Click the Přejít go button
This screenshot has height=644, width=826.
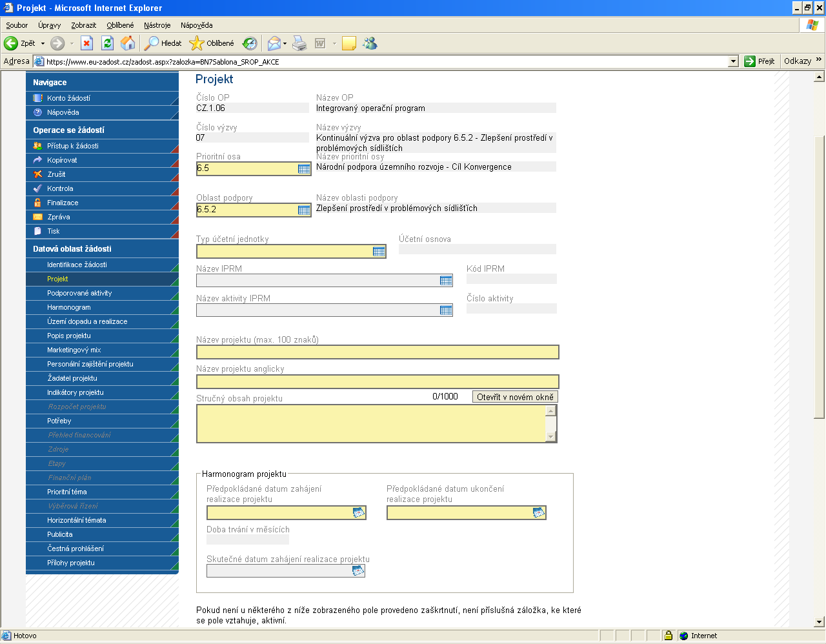tap(760, 61)
